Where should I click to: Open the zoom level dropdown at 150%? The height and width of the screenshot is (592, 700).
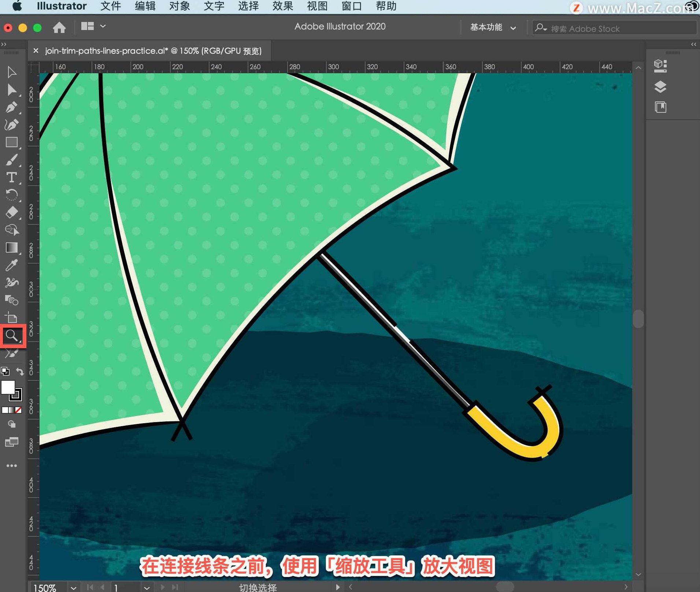74,587
